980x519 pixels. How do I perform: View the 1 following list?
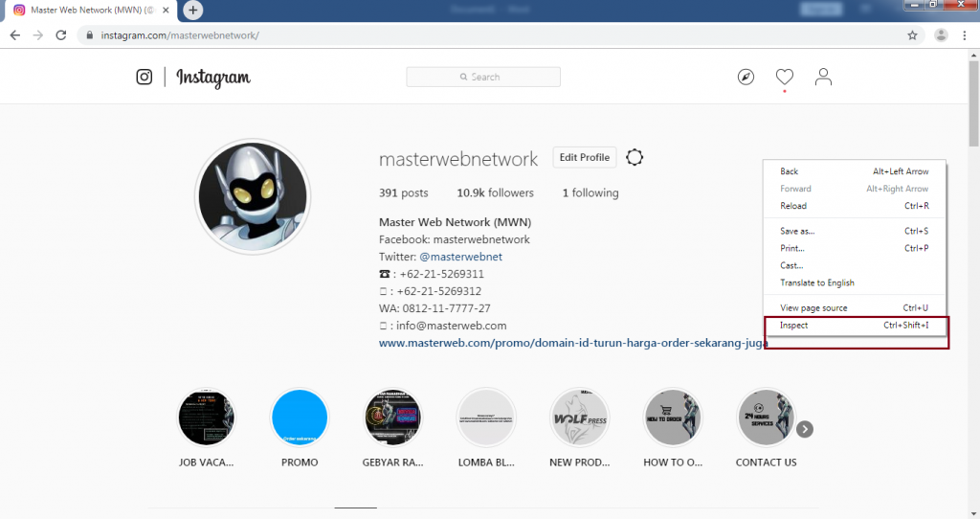pyautogui.click(x=590, y=192)
